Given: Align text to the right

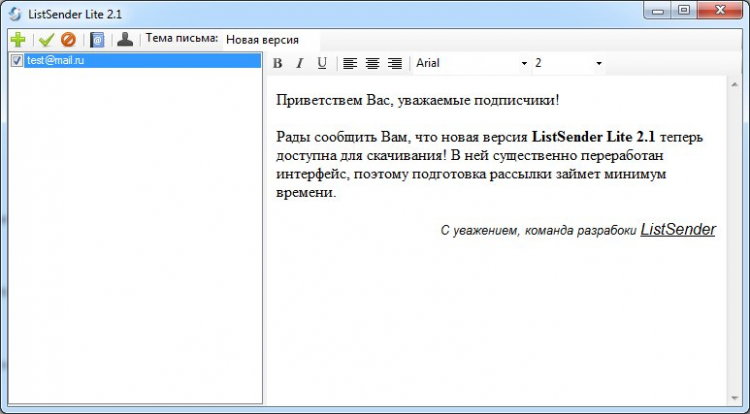Looking at the screenshot, I should point(395,63).
